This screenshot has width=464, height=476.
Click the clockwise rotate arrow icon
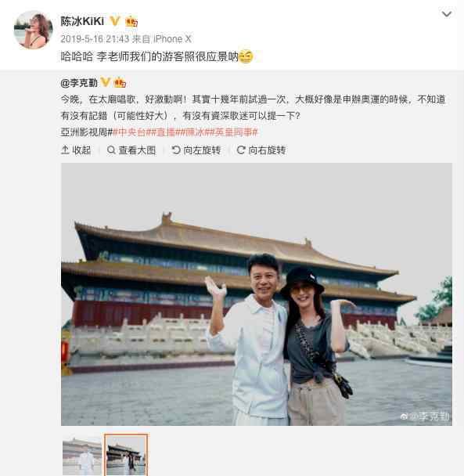click(x=241, y=150)
